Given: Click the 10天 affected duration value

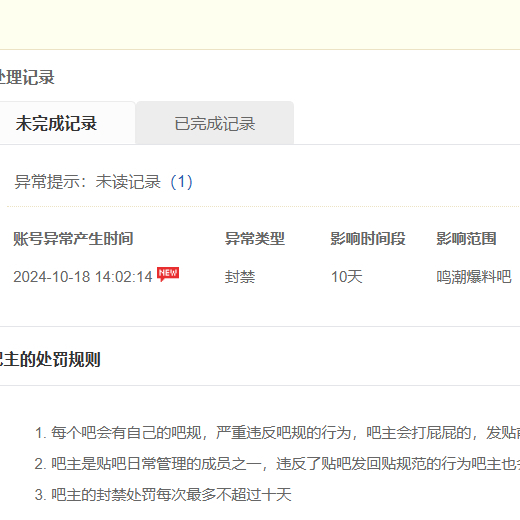Looking at the screenshot, I should click(346, 277).
